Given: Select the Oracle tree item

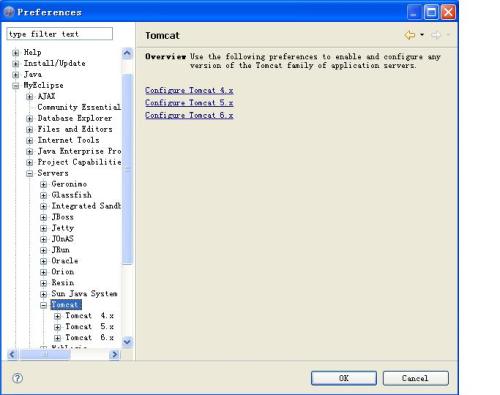Looking at the screenshot, I should coord(65,261).
